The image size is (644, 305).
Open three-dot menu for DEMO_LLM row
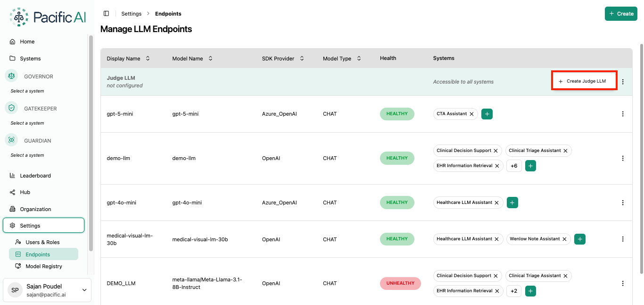pos(623,283)
